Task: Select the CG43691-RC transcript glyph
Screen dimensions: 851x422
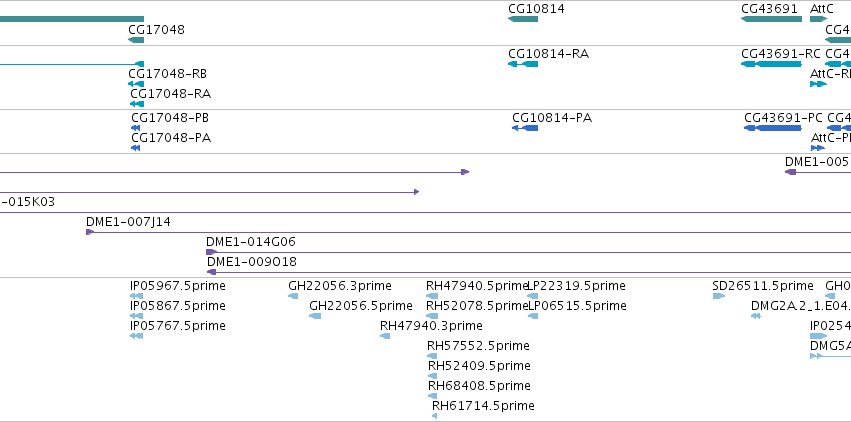Action: click(771, 64)
